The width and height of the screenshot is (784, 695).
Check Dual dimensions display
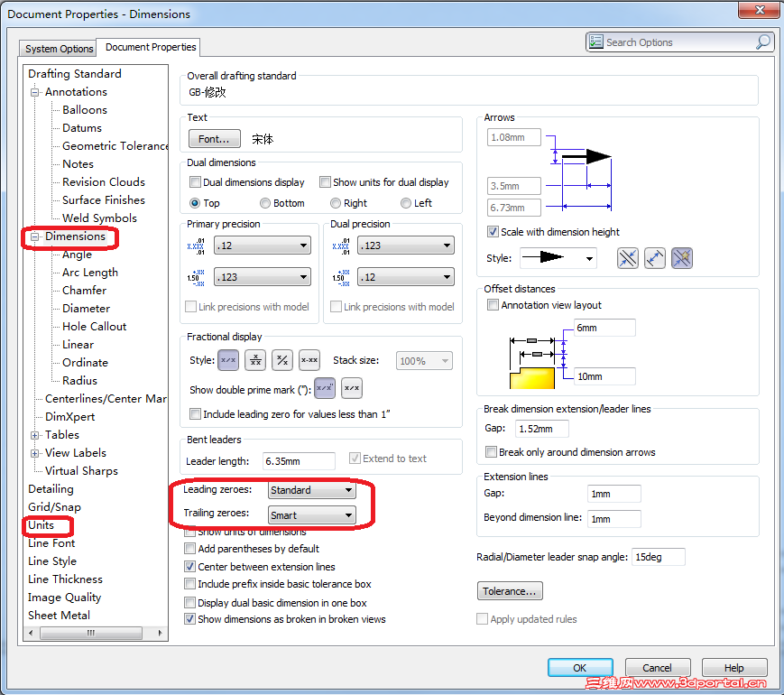click(x=196, y=182)
